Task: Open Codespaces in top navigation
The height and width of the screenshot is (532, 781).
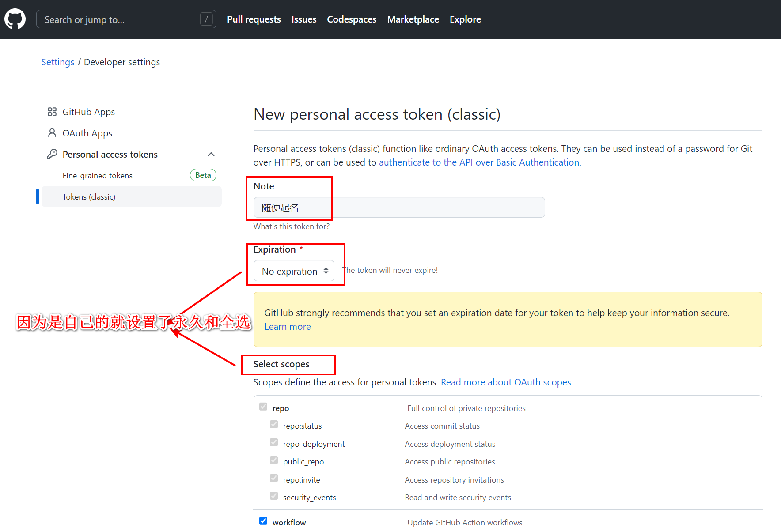Action: [352, 19]
